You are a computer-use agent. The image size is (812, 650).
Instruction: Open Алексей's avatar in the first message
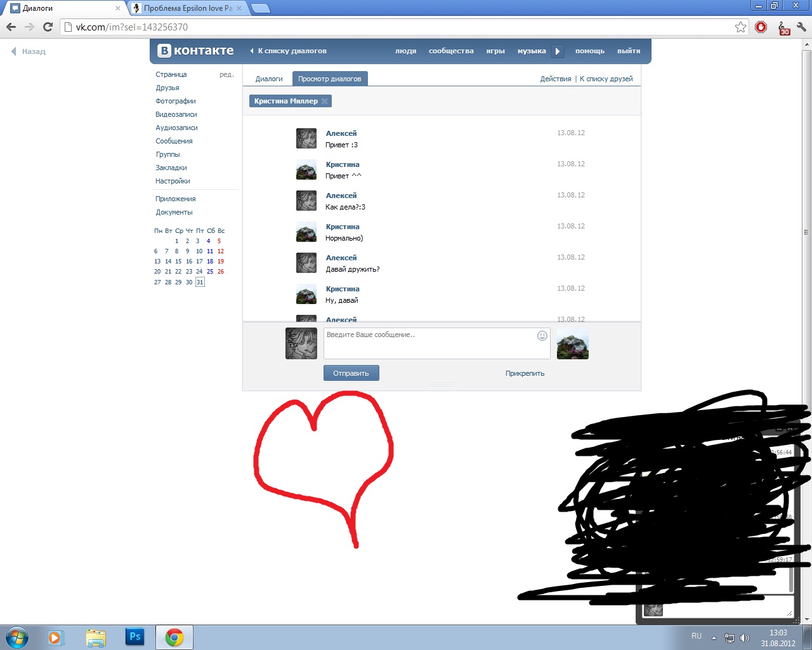coord(306,138)
